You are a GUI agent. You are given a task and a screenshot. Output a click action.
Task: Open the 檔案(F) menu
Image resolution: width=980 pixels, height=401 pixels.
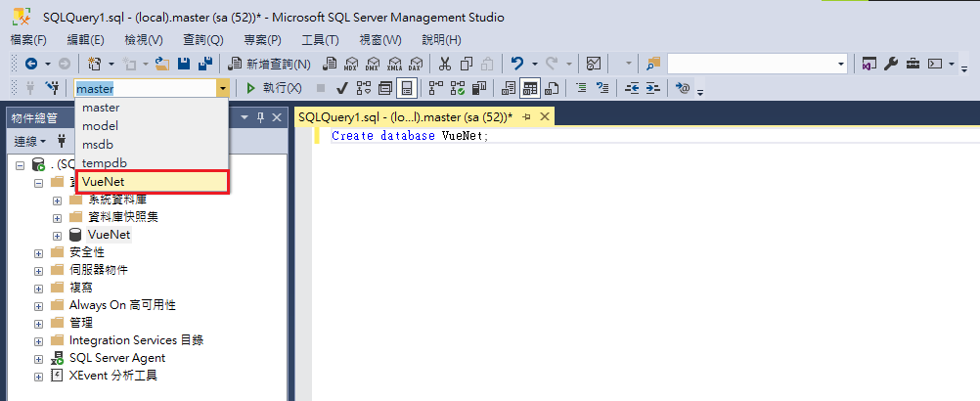click(28, 40)
